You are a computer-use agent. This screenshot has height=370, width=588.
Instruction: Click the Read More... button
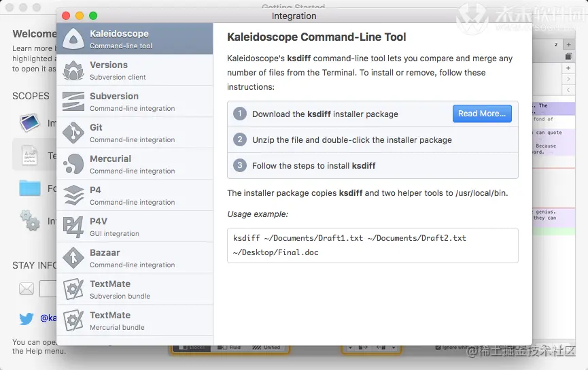[x=482, y=114]
